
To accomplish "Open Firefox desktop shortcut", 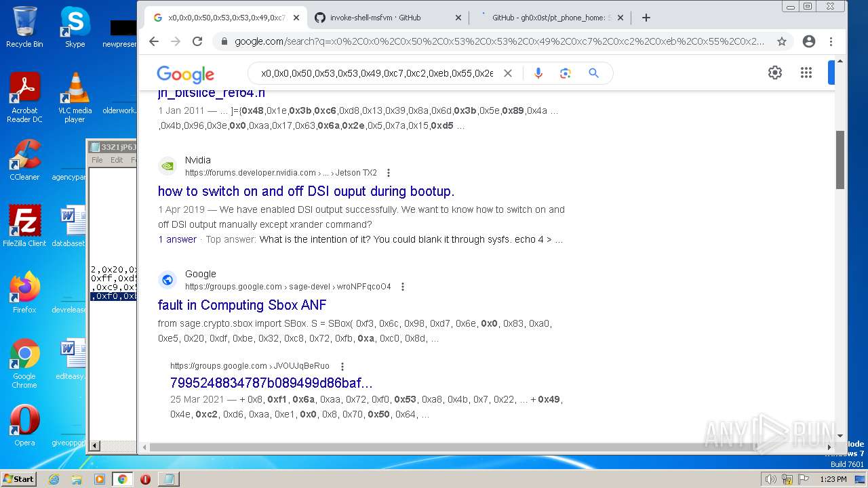I will (24, 293).
